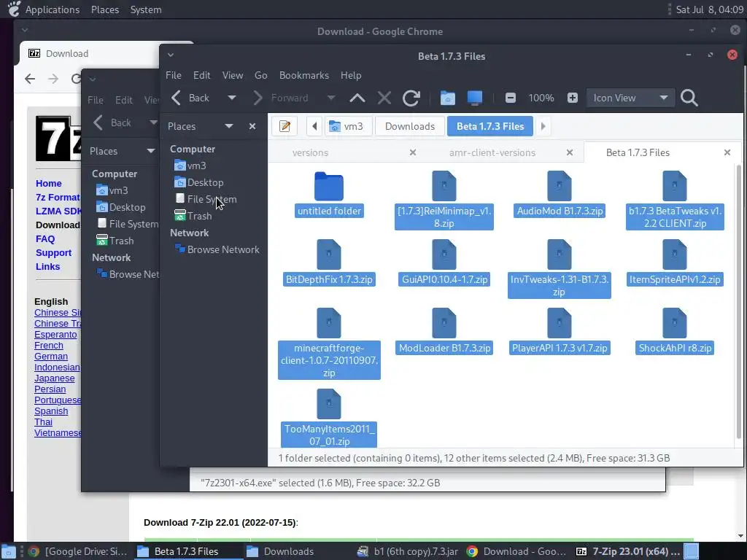Open the Applications menu in top panel
This screenshot has height=560, width=747.
(x=52, y=9)
